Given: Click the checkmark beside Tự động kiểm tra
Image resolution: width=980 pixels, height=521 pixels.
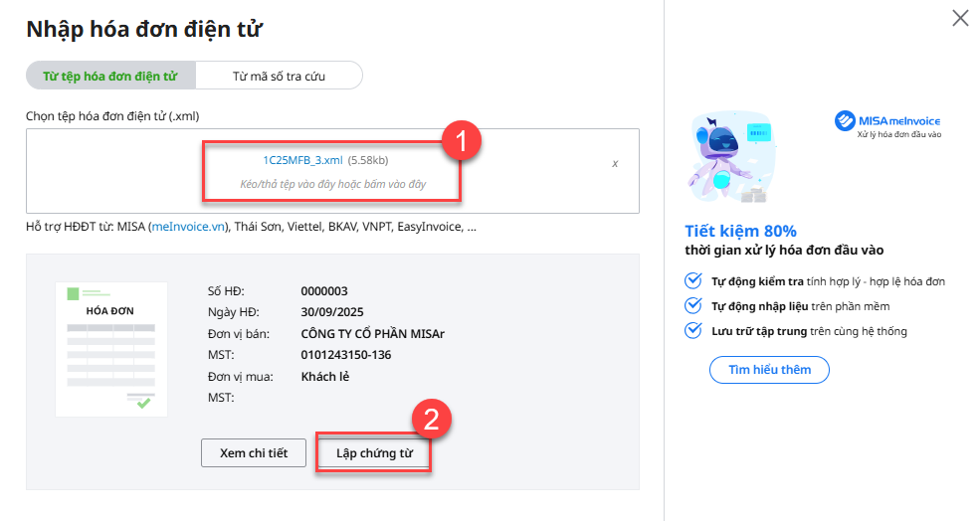Looking at the screenshot, I should click(x=693, y=281).
